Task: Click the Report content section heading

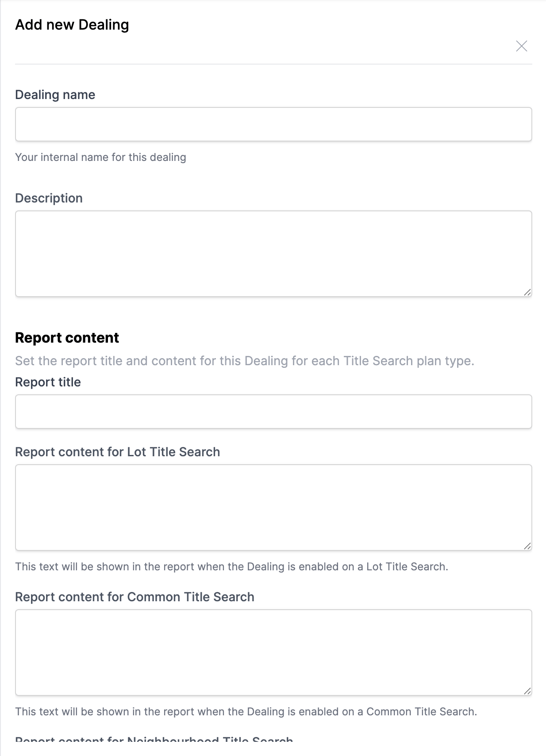Action: click(x=67, y=338)
